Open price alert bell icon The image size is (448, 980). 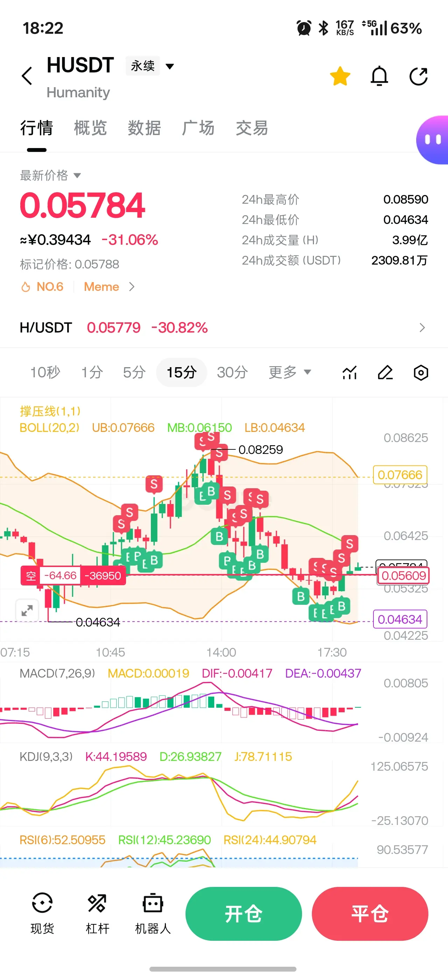pos(379,76)
